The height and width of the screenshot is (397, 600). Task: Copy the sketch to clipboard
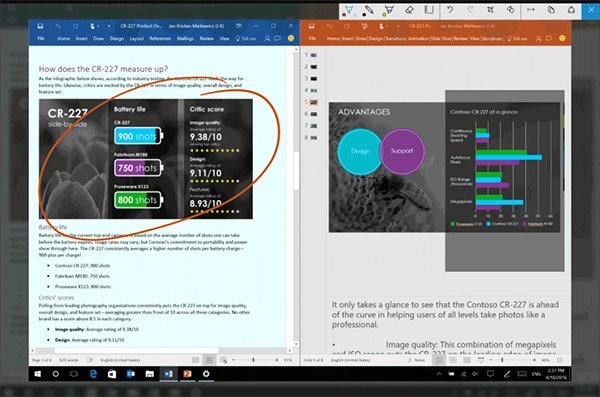click(x=551, y=10)
